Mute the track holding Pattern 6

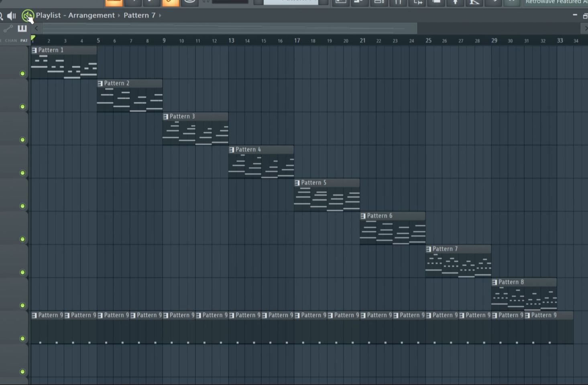pyautogui.click(x=22, y=239)
